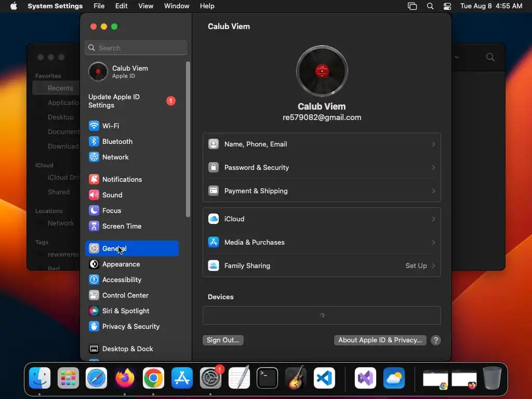
Task: Open the cloud weather app in Dock
Action: click(394, 378)
